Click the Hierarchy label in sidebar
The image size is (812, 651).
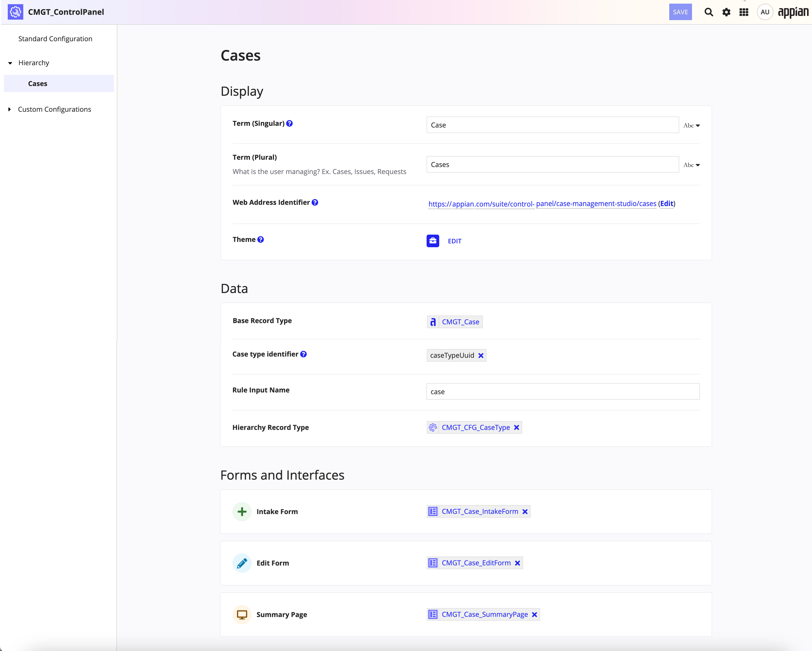click(x=33, y=63)
